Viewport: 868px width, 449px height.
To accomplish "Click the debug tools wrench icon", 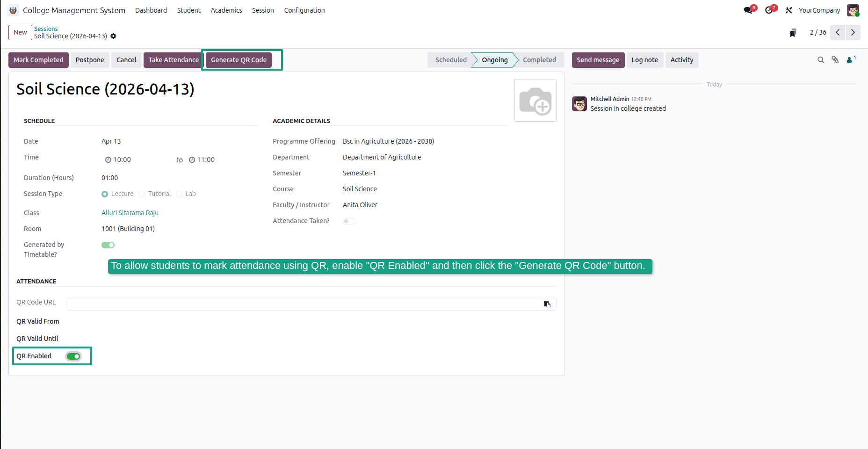I will pyautogui.click(x=789, y=10).
